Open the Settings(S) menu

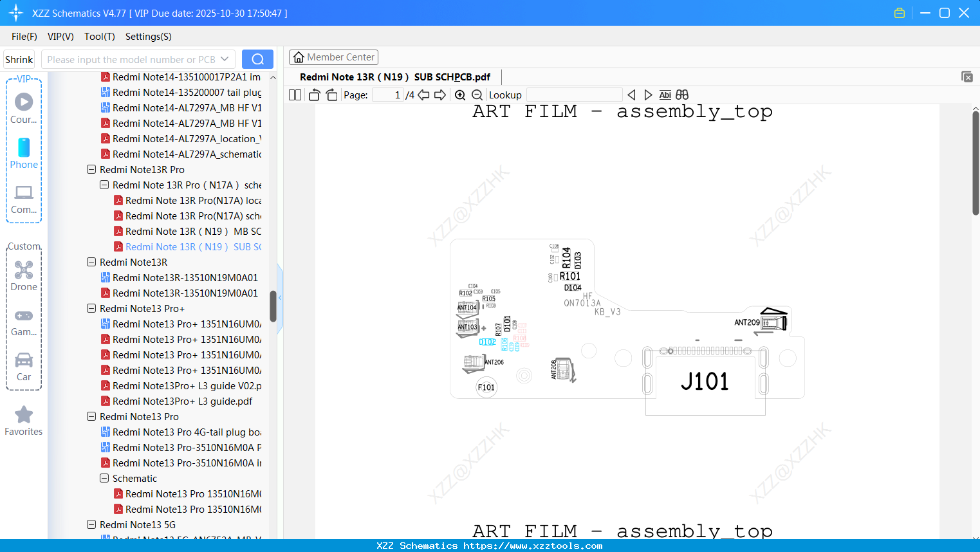pos(149,37)
